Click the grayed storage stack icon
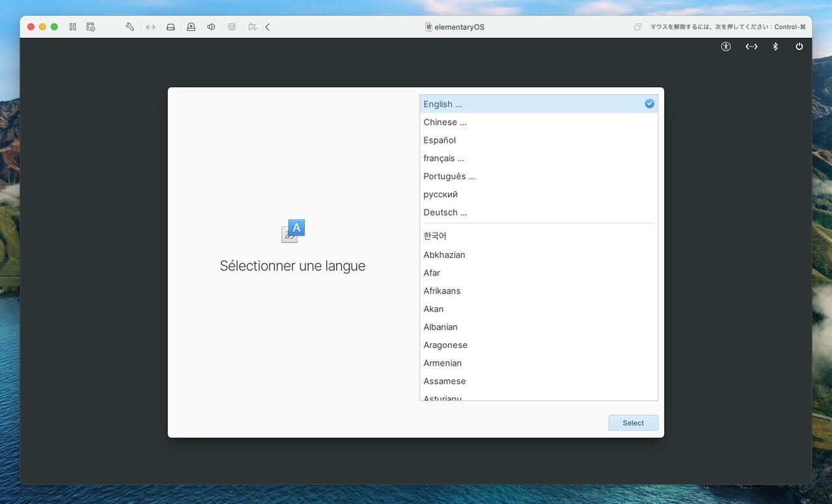The width and height of the screenshot is (832, 504). coord(232,27)
